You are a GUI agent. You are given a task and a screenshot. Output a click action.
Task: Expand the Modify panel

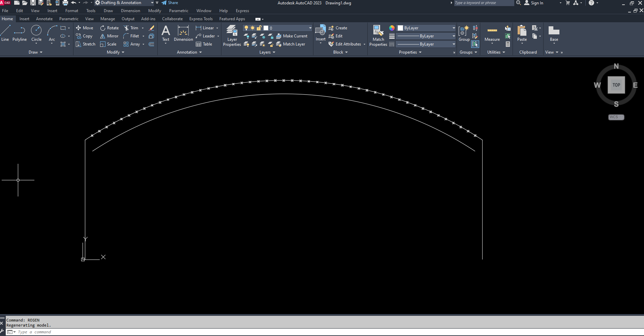[x=116, y=52]
